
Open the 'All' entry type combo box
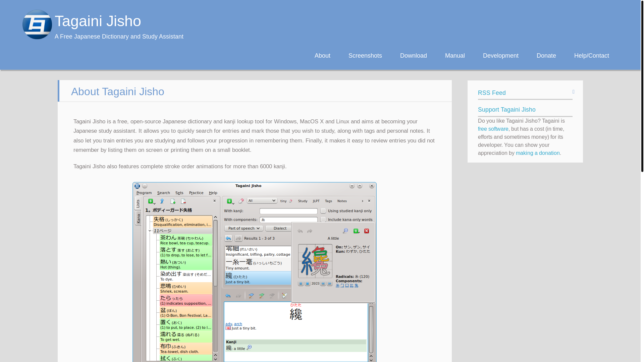point(262,201)
